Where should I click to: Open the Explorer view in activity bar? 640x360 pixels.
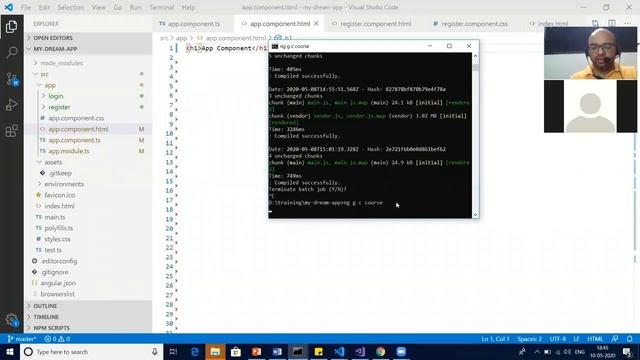11,27
